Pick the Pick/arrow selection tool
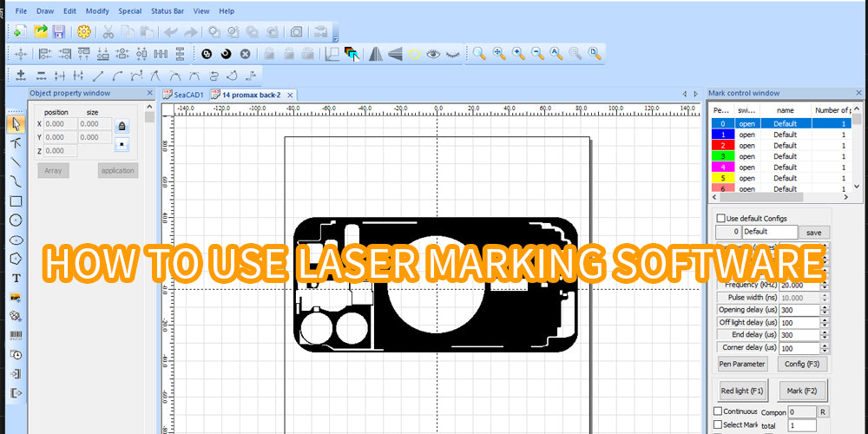 [16, 125]
